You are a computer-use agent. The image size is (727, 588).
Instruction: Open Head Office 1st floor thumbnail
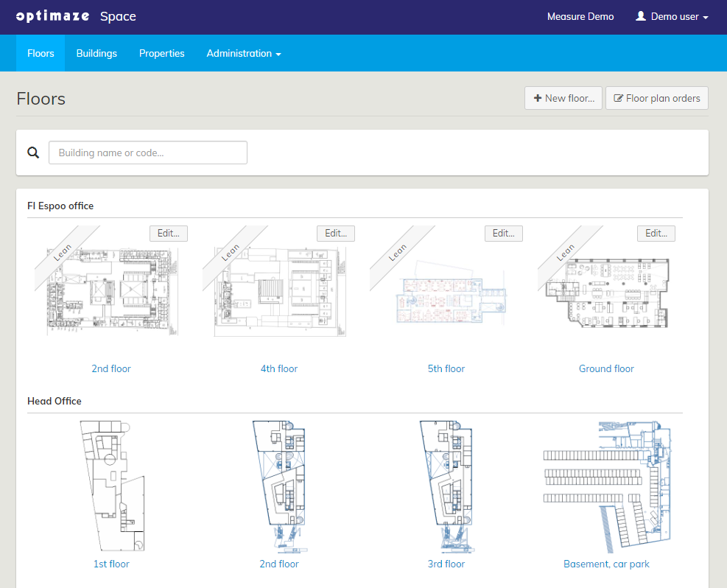tap(111, 486)
